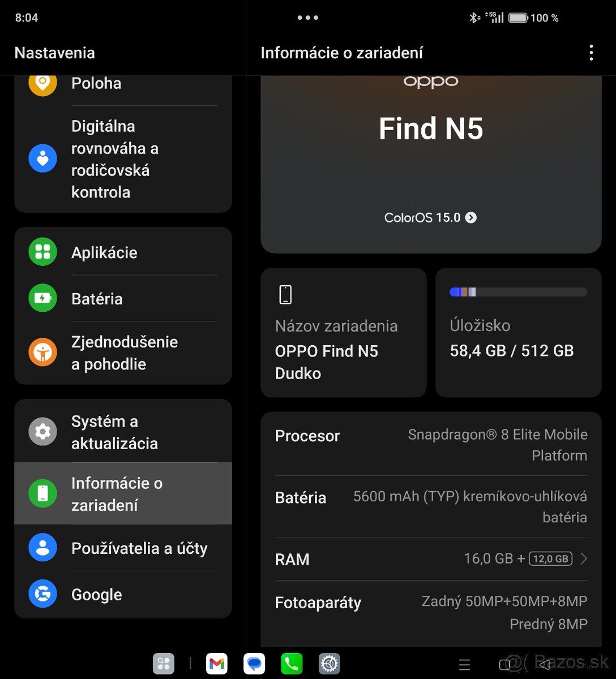This screenshot has height=679, width=616.
Task: Open Nastavenia from the left pane header
Action: 54,52
